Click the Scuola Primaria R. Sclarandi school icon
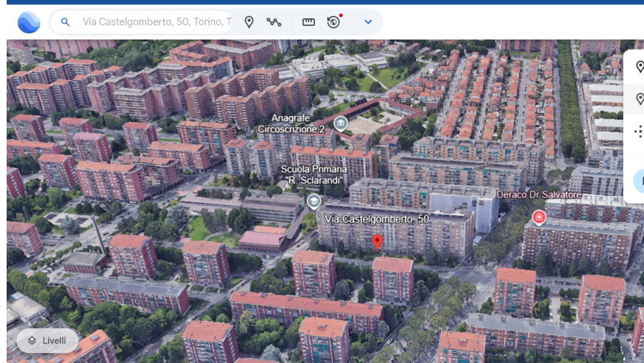 click(313, 202)
